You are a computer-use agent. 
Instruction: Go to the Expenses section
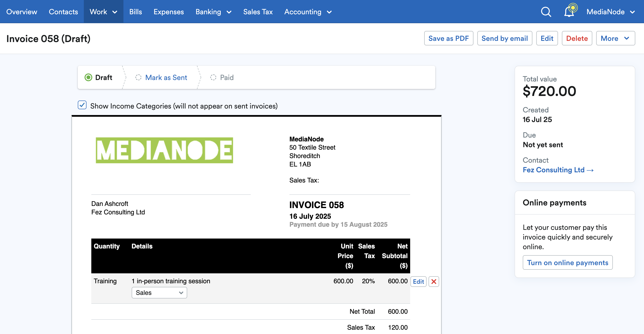click(x=169, y=12)
